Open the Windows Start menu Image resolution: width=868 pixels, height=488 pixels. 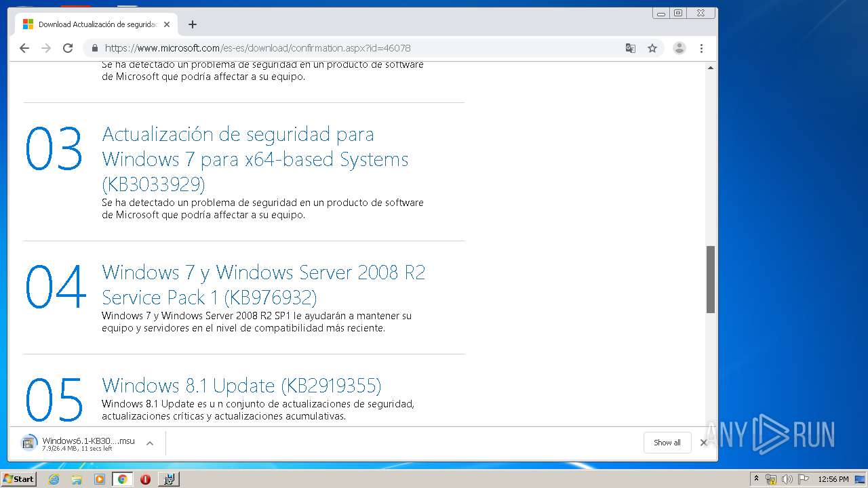point(18,479)
